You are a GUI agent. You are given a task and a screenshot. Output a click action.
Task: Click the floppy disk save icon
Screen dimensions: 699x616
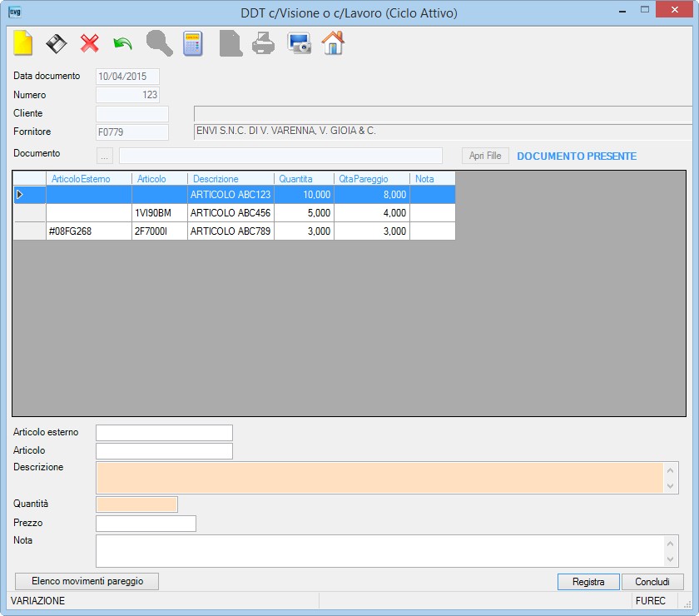(x=57, y=44)
